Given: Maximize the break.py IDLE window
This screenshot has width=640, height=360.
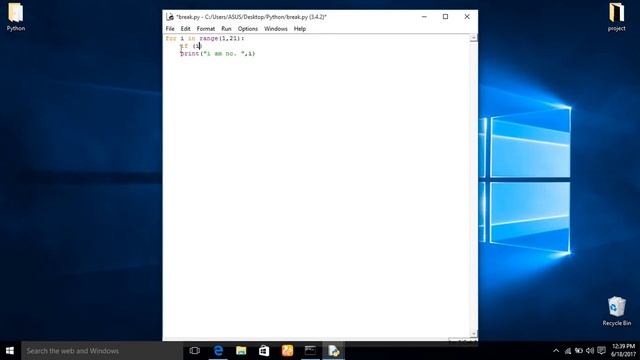Looking at the screenshot, I should [445, 17].
